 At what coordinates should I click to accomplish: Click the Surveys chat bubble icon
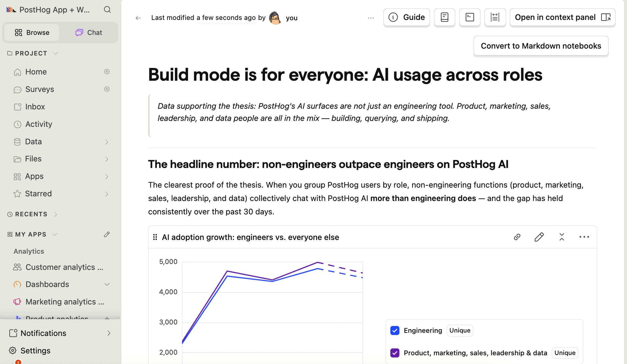point(17,90)
